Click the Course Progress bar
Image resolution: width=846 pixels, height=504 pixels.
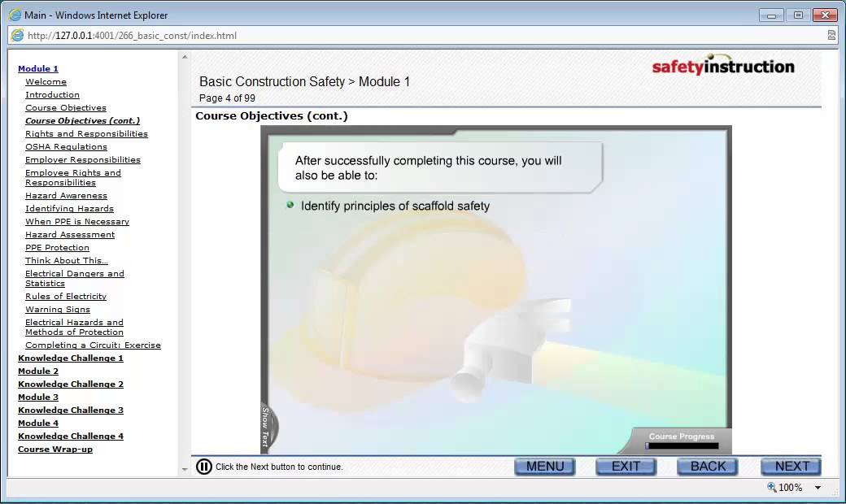click(x=682, y=445)
